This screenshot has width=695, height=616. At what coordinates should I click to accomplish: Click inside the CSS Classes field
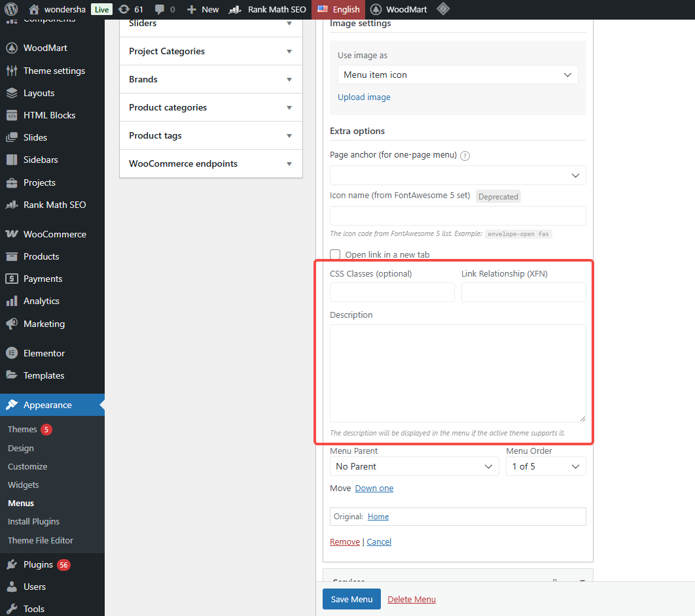(x=391, y=292)
